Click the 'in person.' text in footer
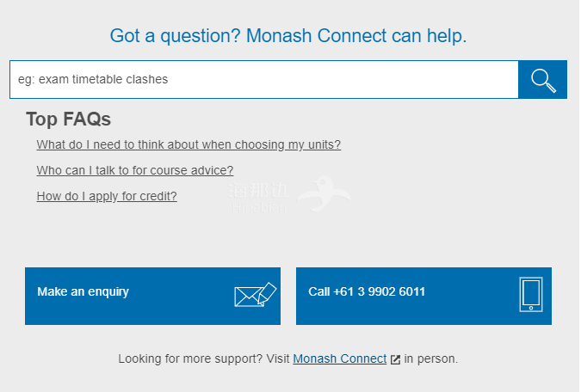The width and height of the screenshot is (581, 392). pyautogui.click(x=431, y=358)
